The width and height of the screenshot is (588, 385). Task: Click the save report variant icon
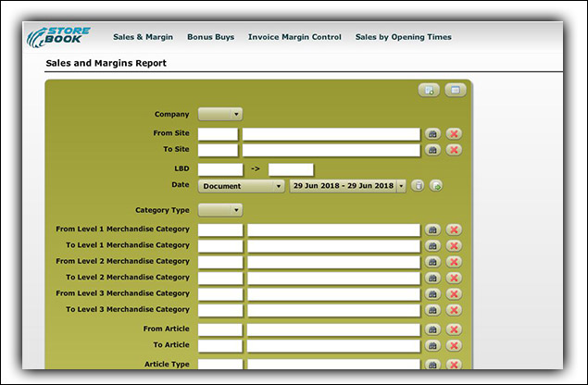pos(430,90)
